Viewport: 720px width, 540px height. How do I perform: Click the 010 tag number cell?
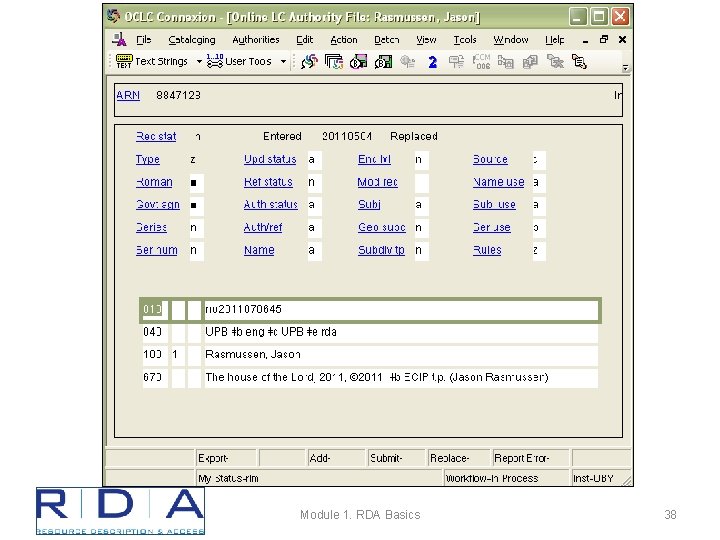(154, 309)
